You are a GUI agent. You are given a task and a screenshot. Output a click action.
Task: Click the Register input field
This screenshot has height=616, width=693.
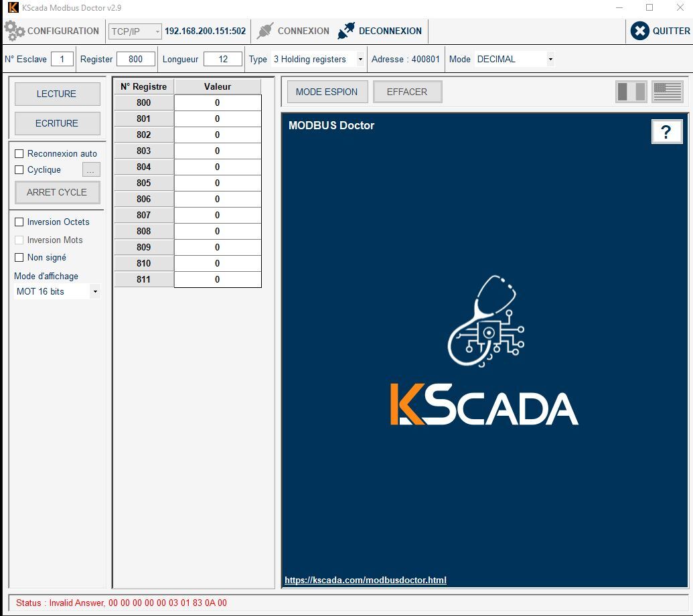136,59
